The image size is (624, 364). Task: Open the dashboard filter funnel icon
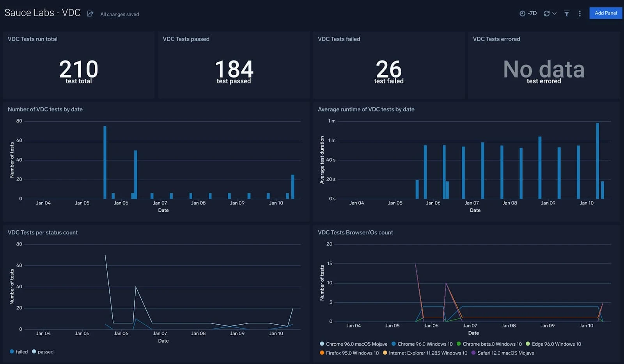[x=566, y=13]
